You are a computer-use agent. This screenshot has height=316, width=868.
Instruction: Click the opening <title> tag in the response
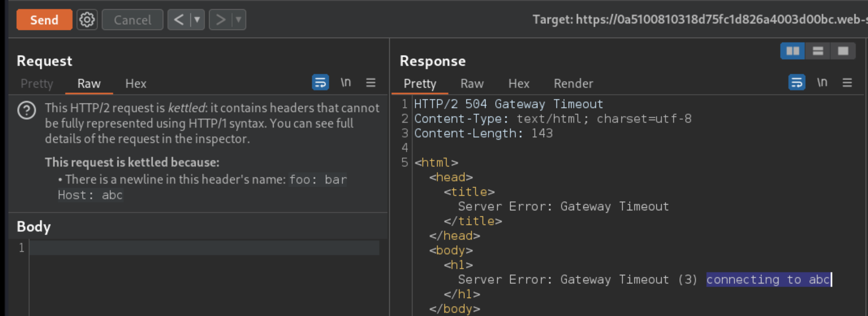click(469, 192)
